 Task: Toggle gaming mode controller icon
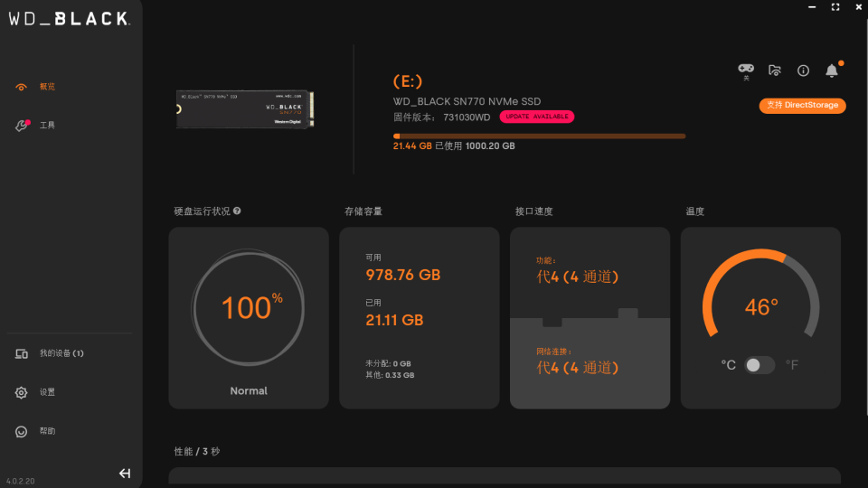click(746, 70)
